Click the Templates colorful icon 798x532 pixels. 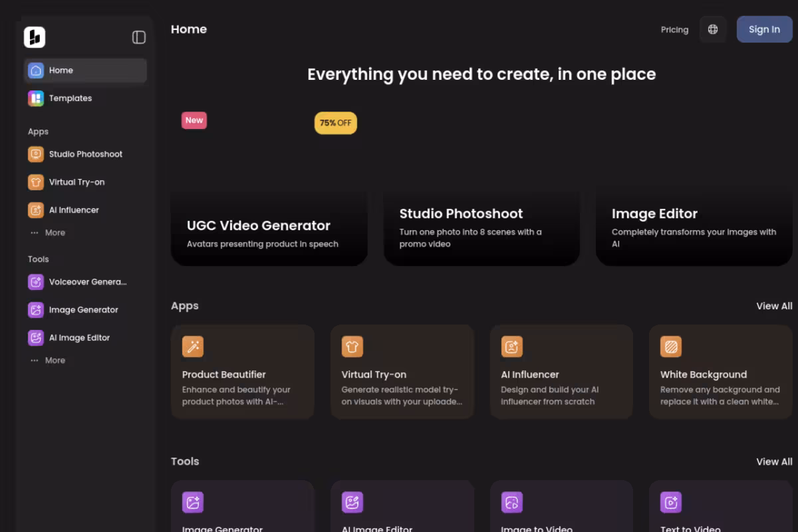pyautogui.click(x=36, y=98)
